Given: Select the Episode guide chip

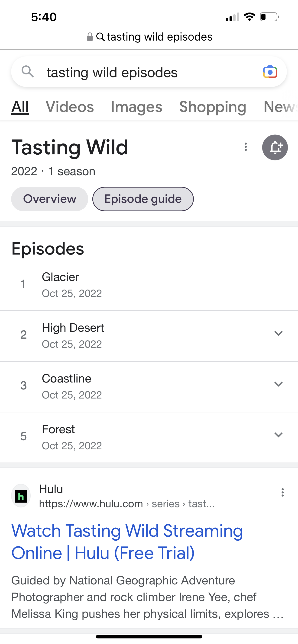Looking at the screenshot, I should 143,199.
